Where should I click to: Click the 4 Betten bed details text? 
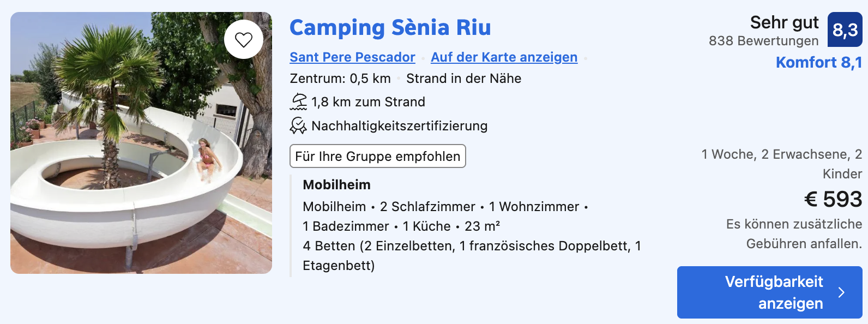coord(472,256)
